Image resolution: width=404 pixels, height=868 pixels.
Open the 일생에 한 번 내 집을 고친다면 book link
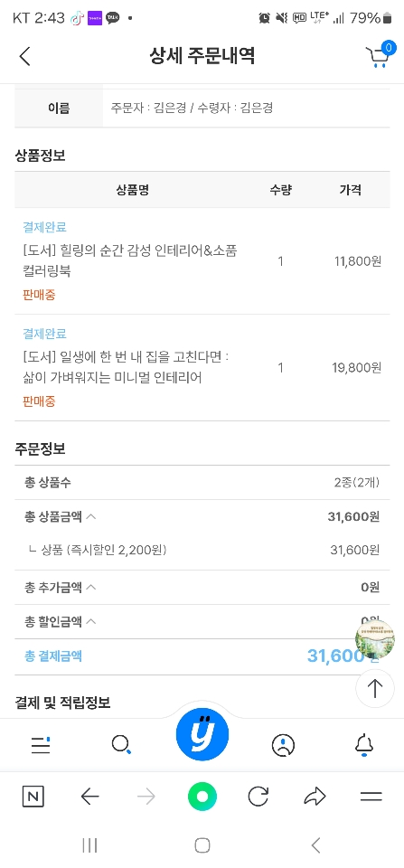click(x=126, y=368)
